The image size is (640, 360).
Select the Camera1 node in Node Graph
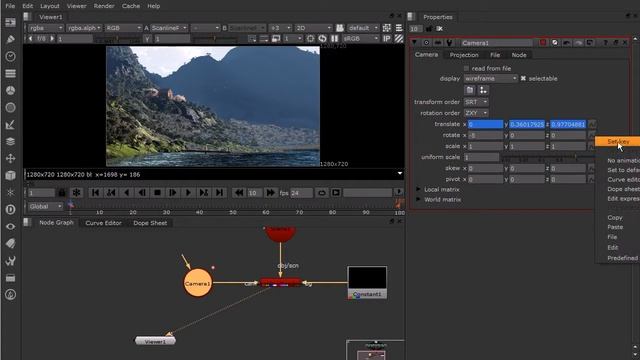click(198, 283)
